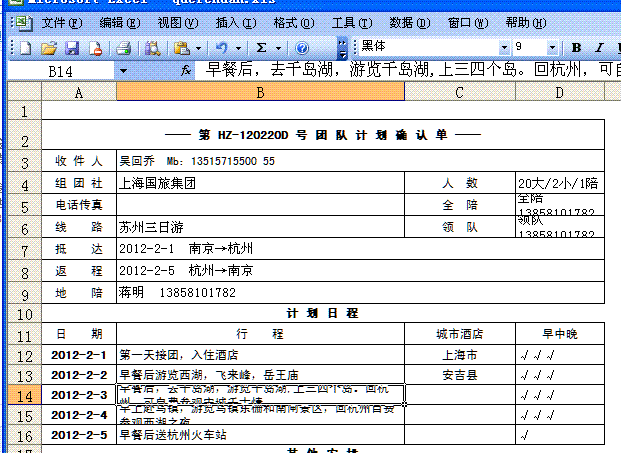Screen dimensions: 621x453
Task: Select row 1 header
Action: pos(25,111)
